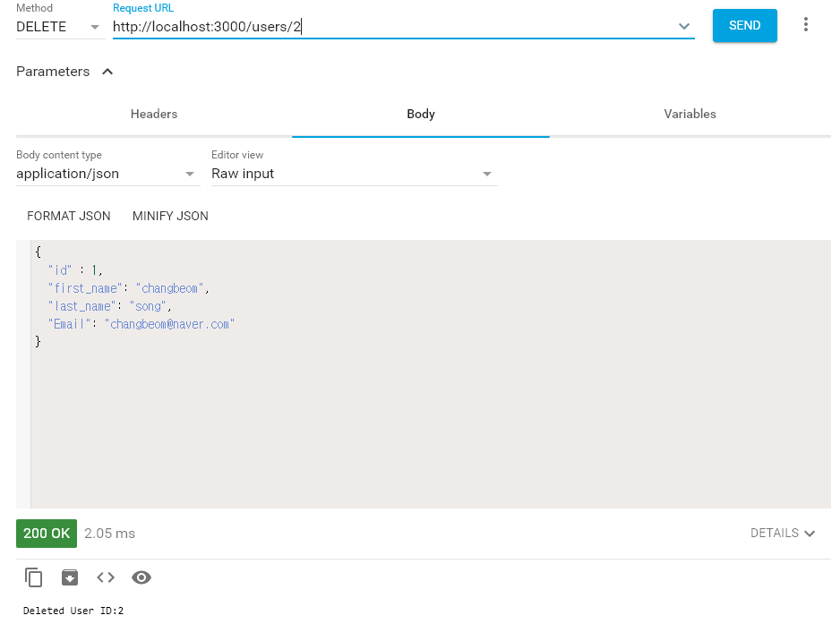Click the Parameters heading label

[53, 72]
